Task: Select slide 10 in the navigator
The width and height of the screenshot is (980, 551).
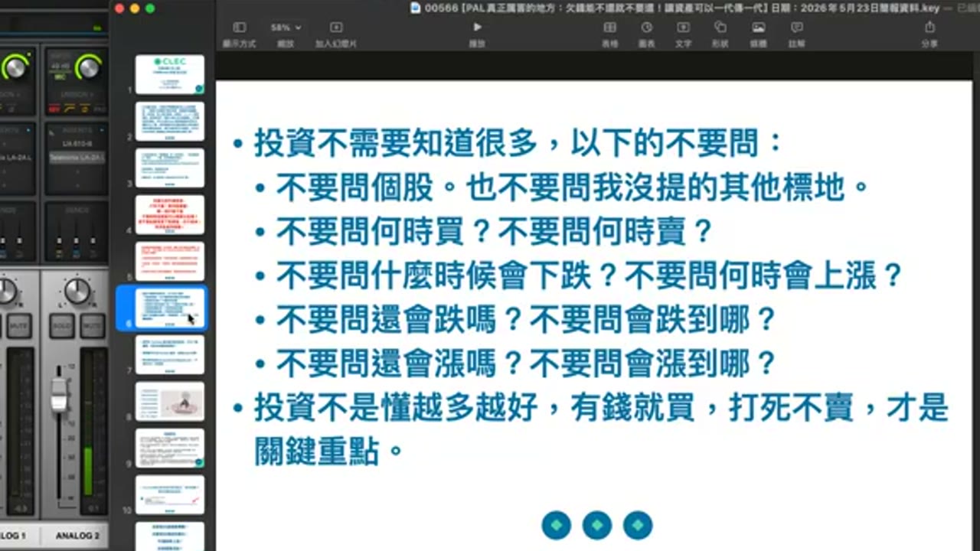Action: 170,494
